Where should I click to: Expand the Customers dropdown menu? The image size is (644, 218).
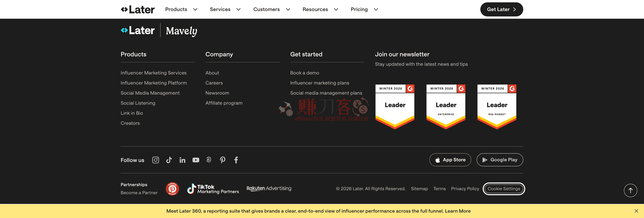272,10
